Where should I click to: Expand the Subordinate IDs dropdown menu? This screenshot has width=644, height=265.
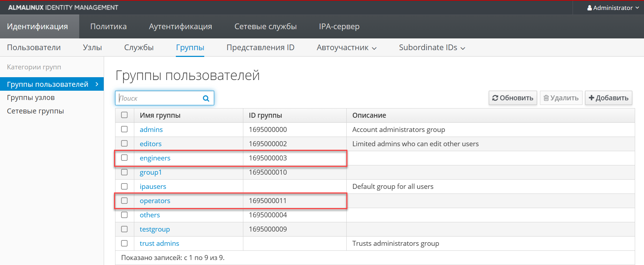pyautogui.click(x=432, y=47)
